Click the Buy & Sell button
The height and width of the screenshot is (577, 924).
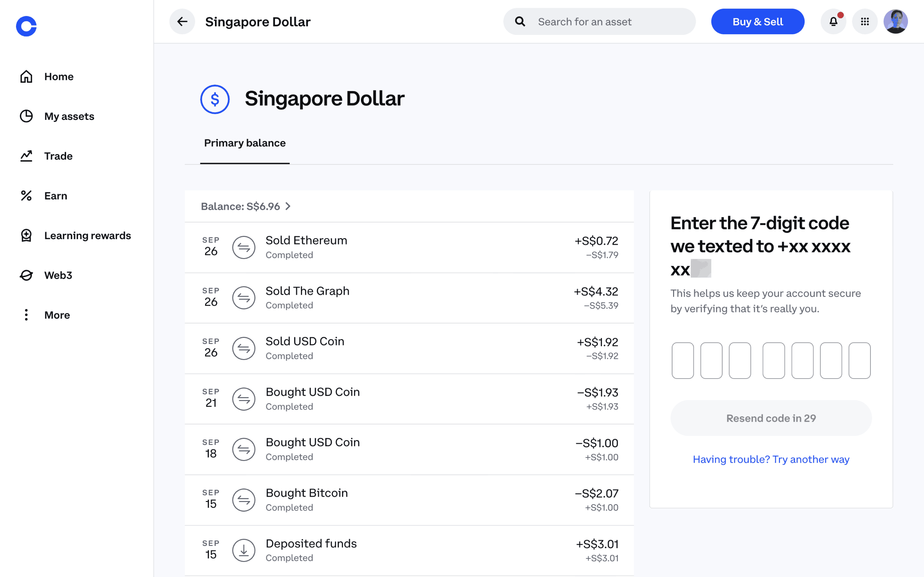[757, 22]
